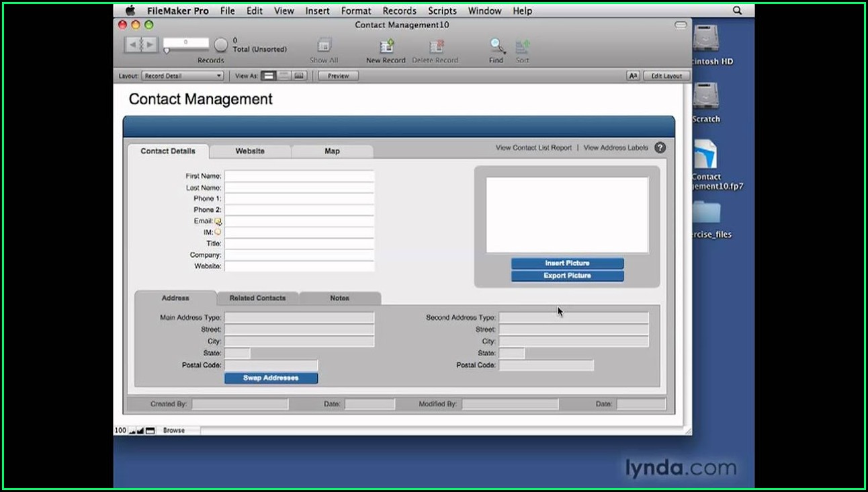
Task: Open Find with magnifier icon
Action: [x=496, y=46]
